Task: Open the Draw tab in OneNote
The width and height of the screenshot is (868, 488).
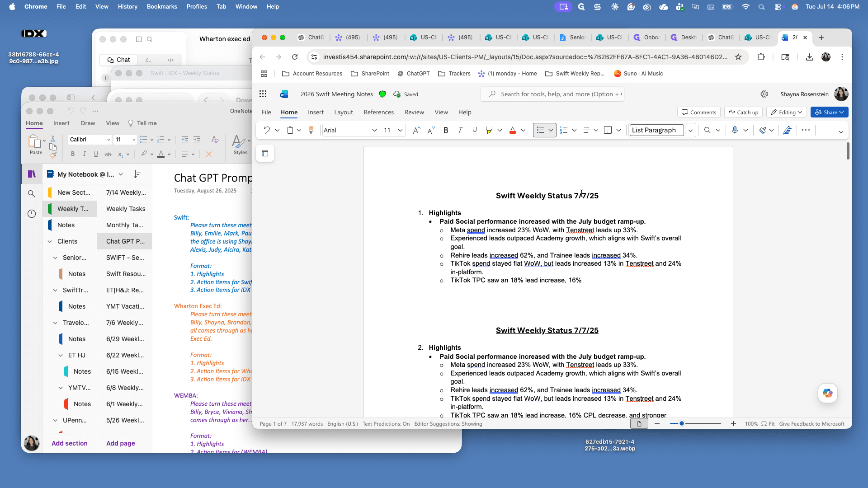Action: pyautogui.click(x=88, y=123)
